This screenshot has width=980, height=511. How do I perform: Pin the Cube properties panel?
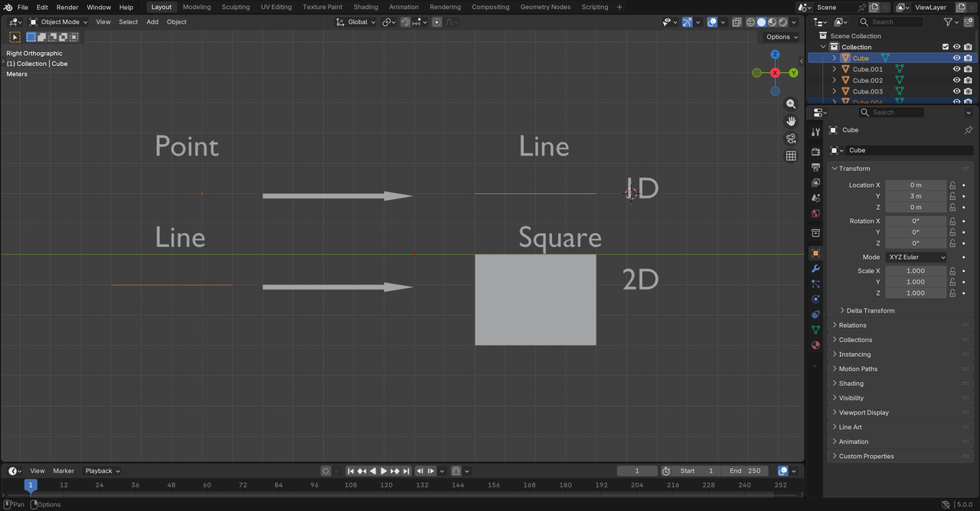(968, 130)
